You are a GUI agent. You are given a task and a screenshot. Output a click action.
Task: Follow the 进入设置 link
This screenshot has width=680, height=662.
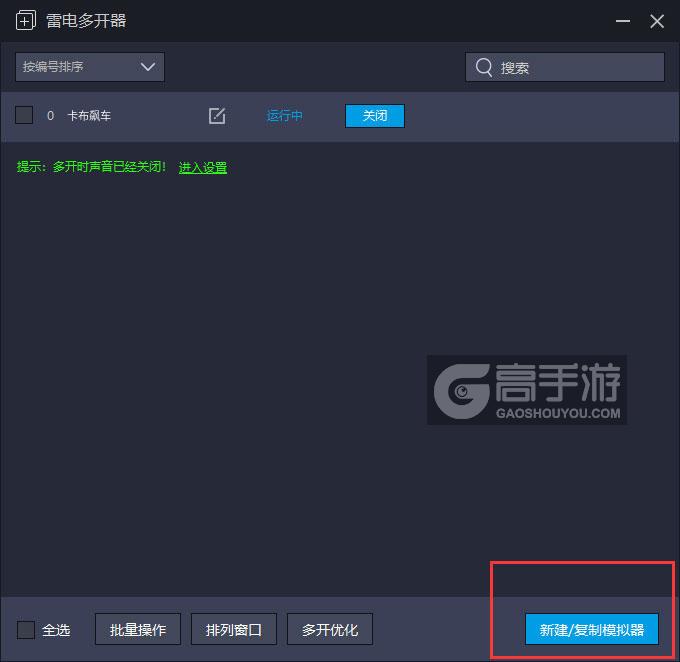(203, 167)
